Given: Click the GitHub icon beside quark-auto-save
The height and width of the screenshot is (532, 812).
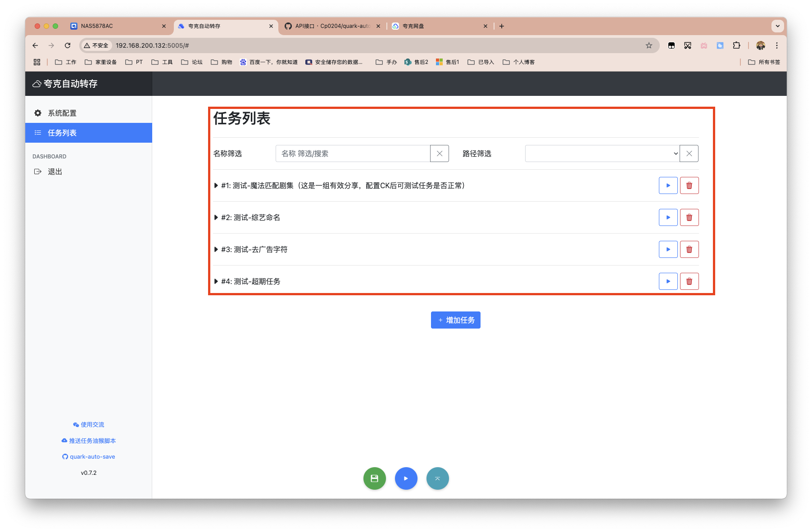Looking at the screenshot, I should coord(64,456).
